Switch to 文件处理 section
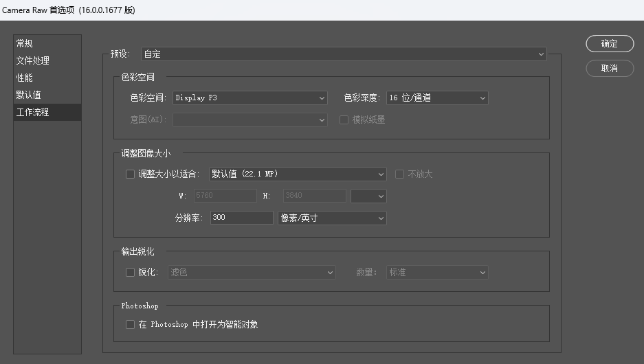 (x=47, y=60)
